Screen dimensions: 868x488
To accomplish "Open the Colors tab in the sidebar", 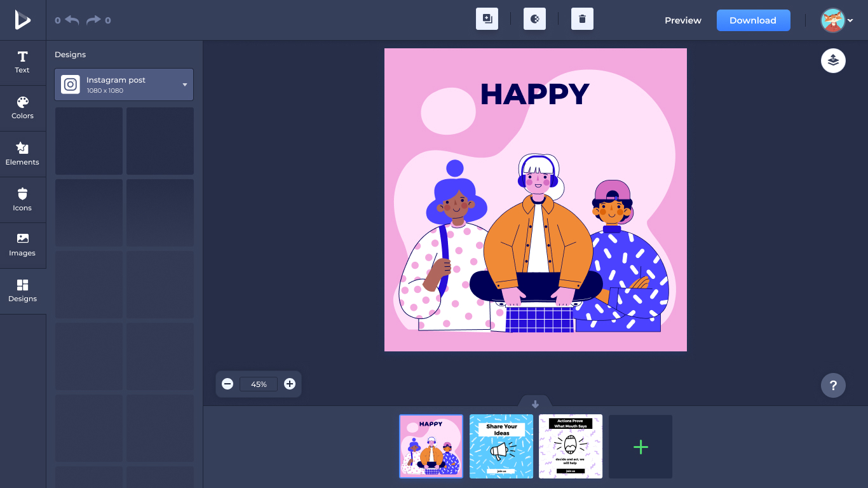I will coord(22,109).
